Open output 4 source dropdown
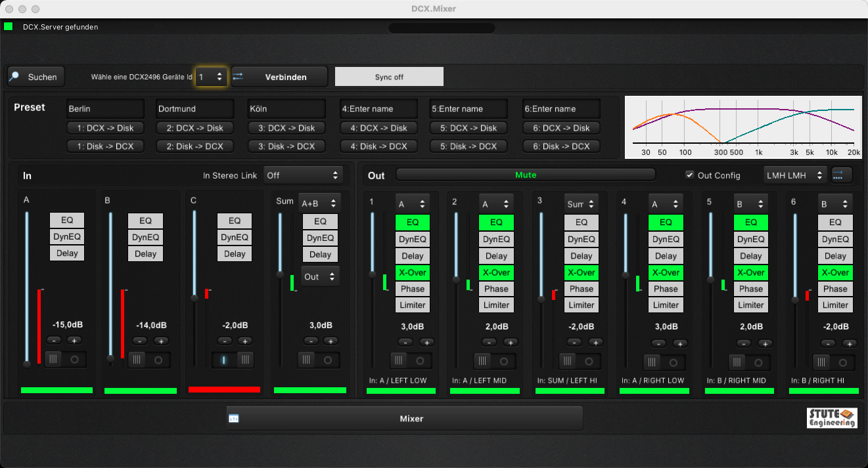The image size is (868, 468). click(666, 204)
